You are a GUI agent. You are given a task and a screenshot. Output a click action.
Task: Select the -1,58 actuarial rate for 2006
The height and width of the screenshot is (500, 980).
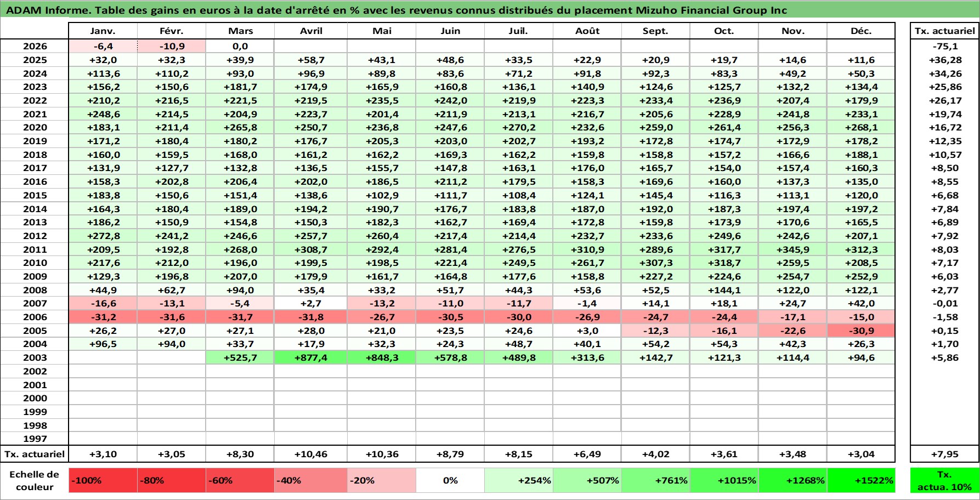coord(944,317)
